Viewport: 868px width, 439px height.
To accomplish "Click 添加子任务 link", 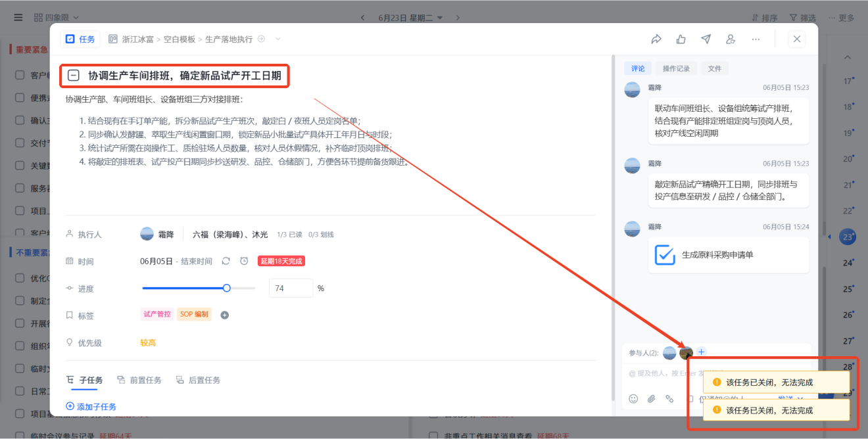I will tap(91, 406).
